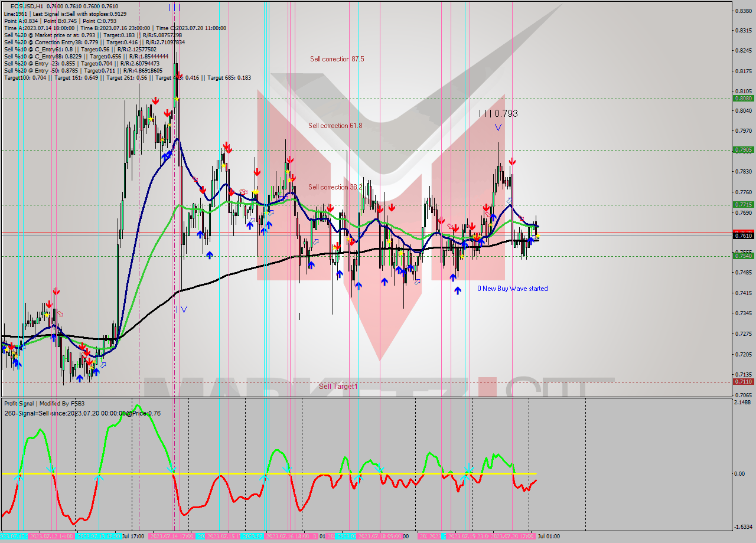Screen dimensions: 756x543
Task: Click the 2023.07.18 09:00 date label on the timeline
Action: (379, 537)
